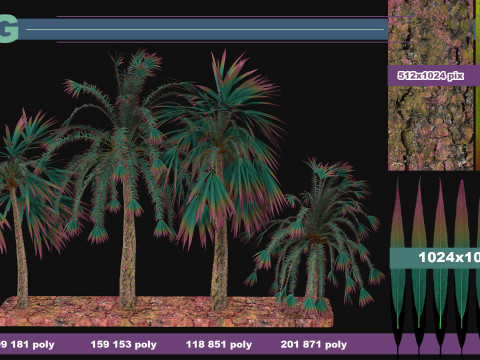Select the upper bark texture thumbnail
The image size is (480, 360).
click(x=431, y=33)
